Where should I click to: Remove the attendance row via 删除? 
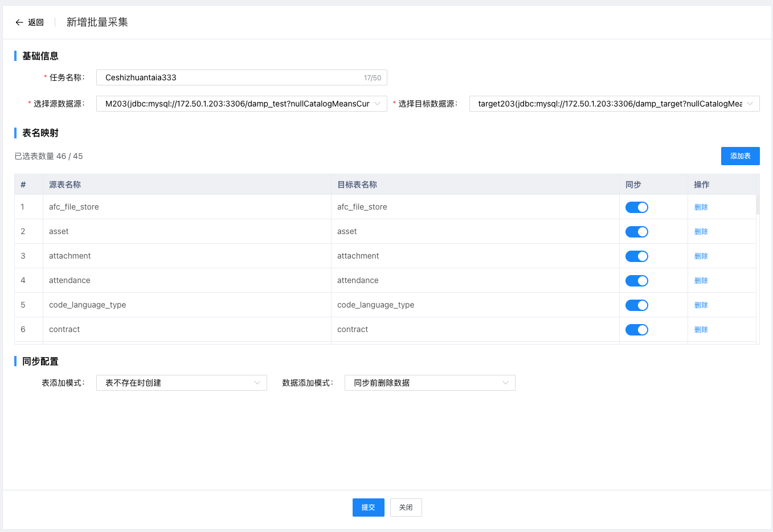pos(701,281)
